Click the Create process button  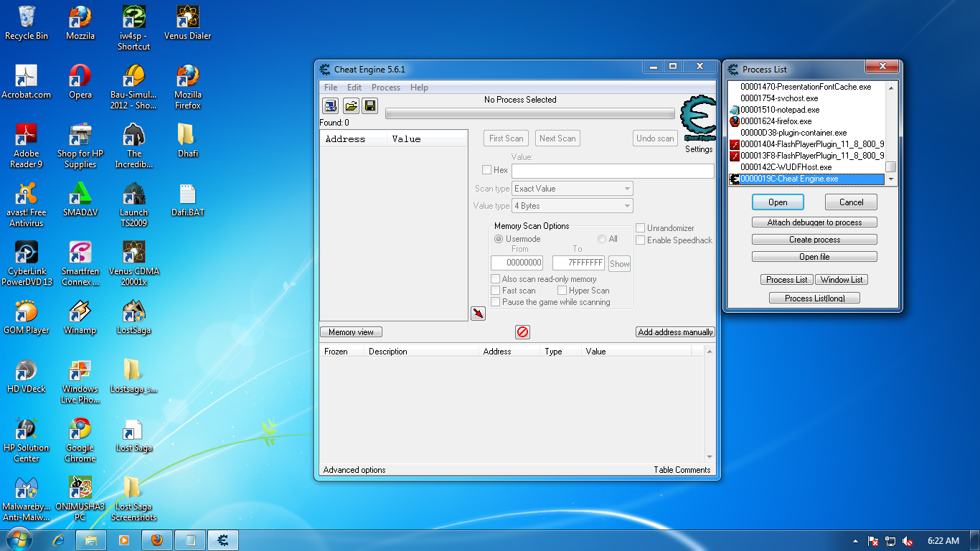point(814,240)
